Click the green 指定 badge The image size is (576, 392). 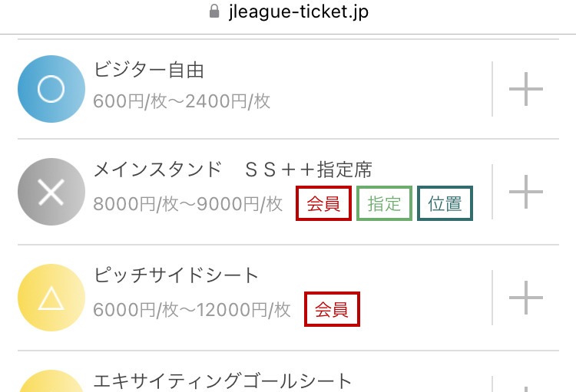point(384,203)
